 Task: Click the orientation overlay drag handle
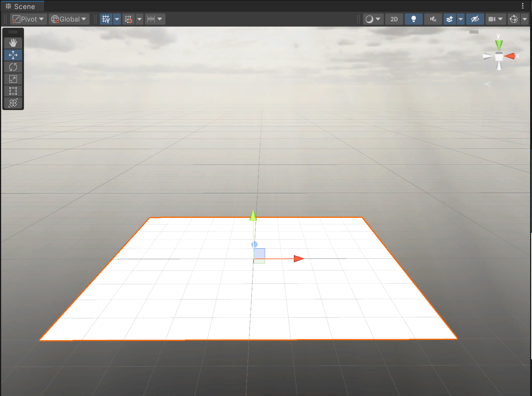[474, 32]
